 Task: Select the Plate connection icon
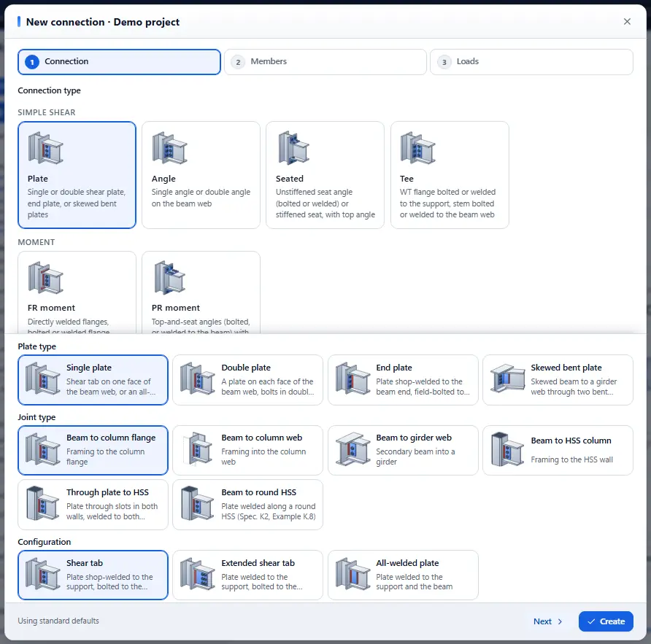46,148
